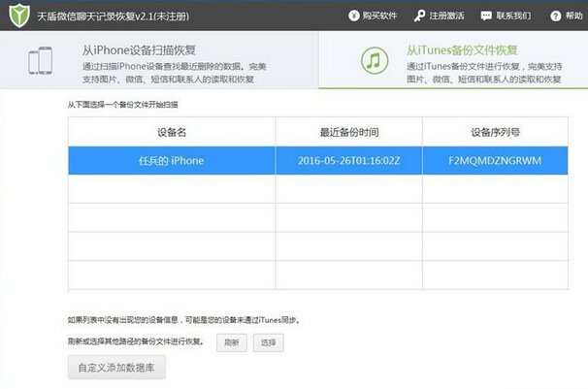Switch to 从iTunes备份文件恢复 tab
Viewport: 588px width, 389px height.
pos(453,60)
